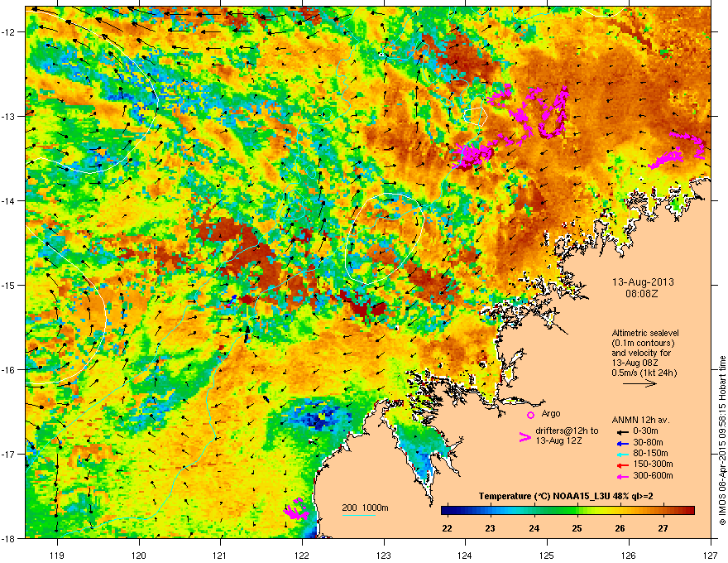Click the '22' colorbar tick label
This screenshot has width=728, height=563.
(x=447, y=528)
